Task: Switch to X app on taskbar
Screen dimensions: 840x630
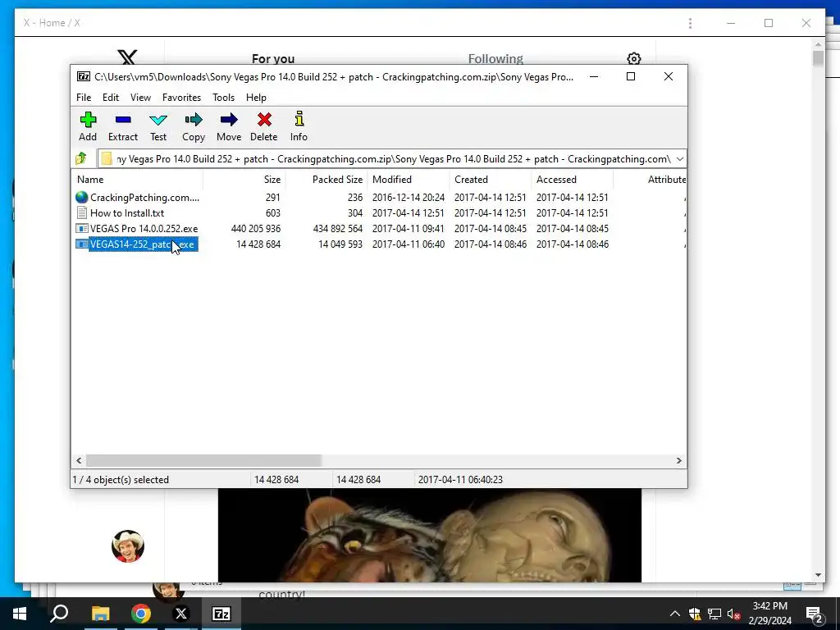Action: pos(181,614)
